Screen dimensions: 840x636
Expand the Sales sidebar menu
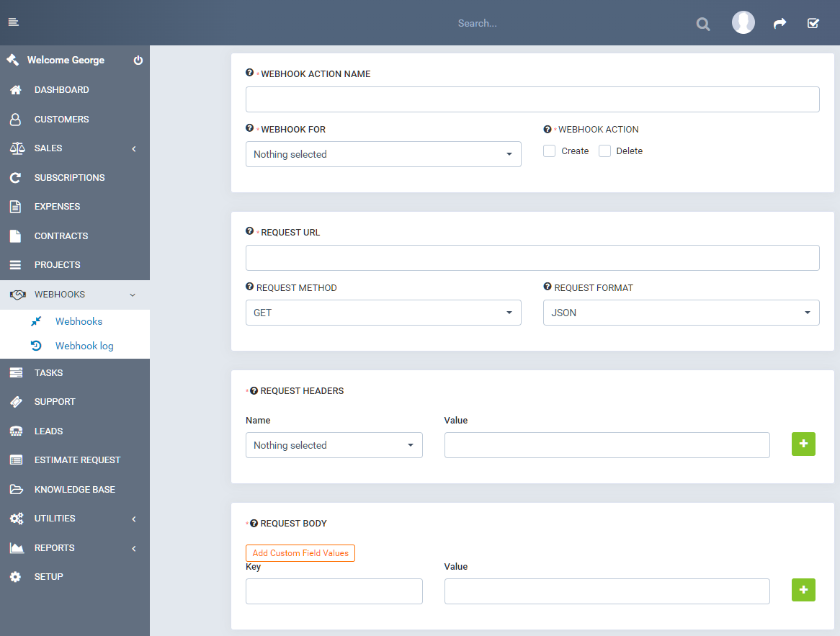[x=75, y=148]
